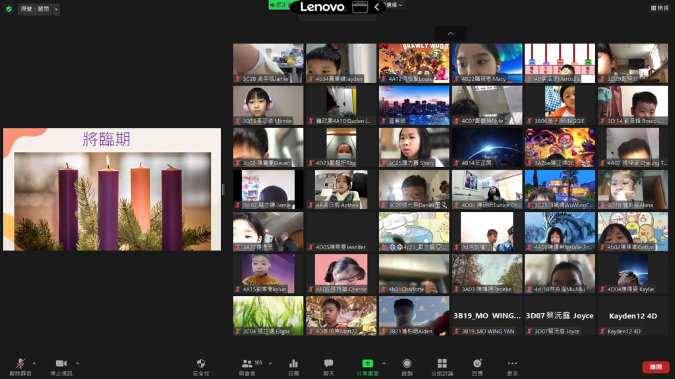Collapse the gallery with the upward chevron
Image resolution: width=675 pixels, height=379 pixels.
[x=451, y=34]
